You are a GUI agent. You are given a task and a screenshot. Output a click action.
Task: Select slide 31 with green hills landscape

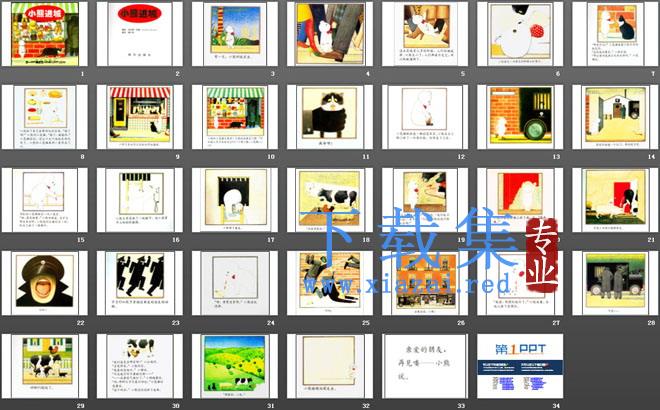click(x=235, y=366)
